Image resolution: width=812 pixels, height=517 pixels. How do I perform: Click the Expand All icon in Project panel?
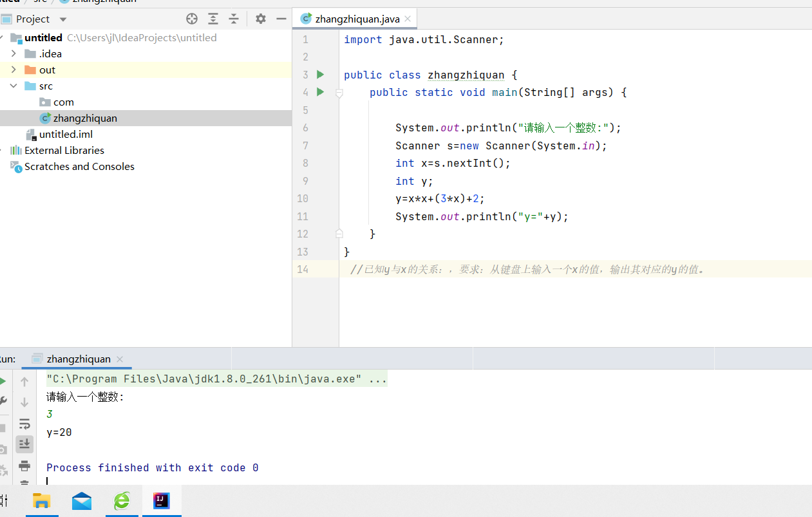click(213, 19)
